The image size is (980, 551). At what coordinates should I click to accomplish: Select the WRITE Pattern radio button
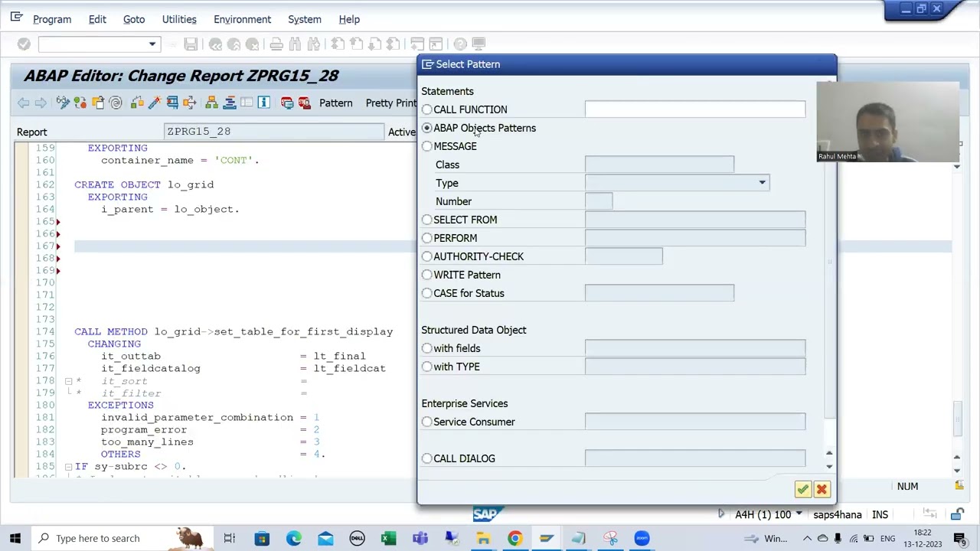coord(426,275)
